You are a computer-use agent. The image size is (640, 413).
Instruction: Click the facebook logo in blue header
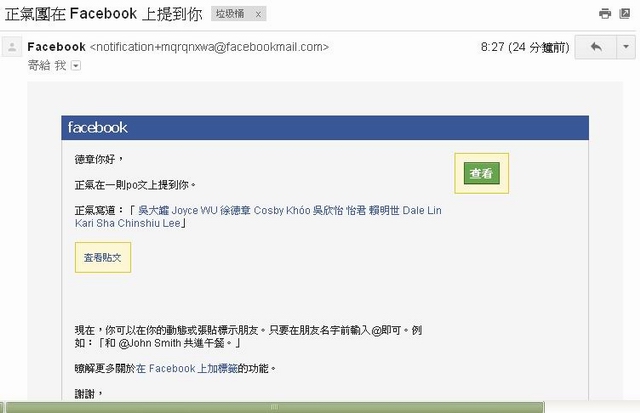tap(98, 127)
